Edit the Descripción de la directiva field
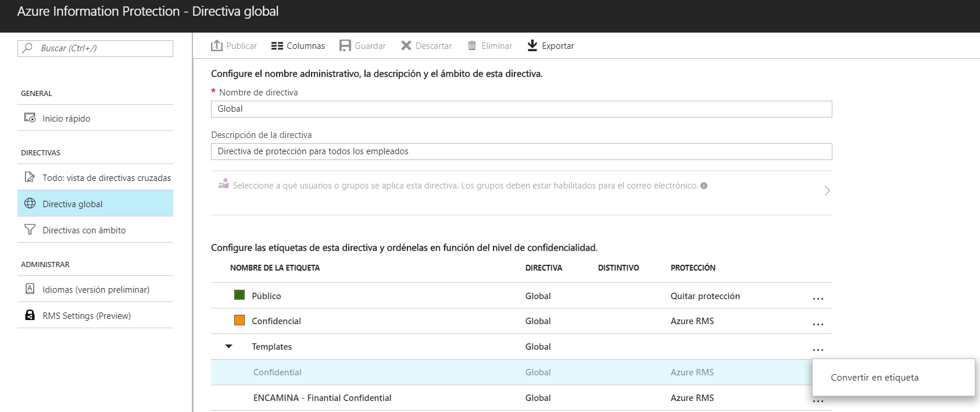The width and height of the screenshot is (980, 412). pos(521,151)
